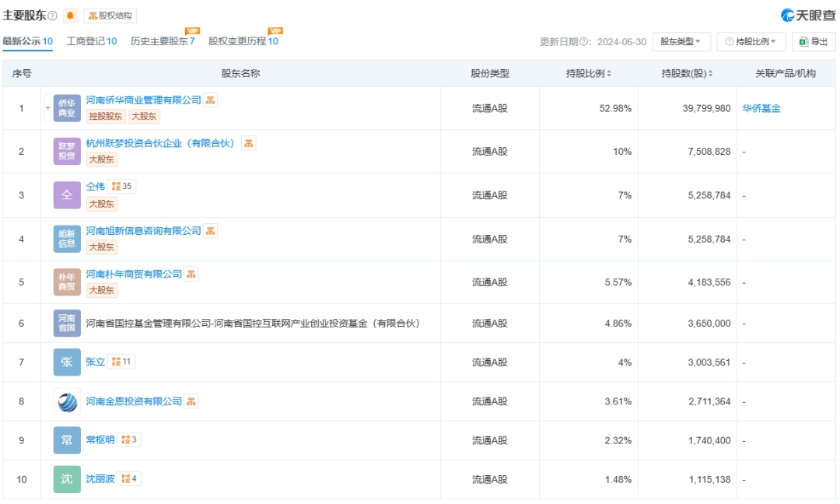The width and height of the screenshot is (840, 504).
Task: Sort by 持股数(股) column header
Action: coord(687,74)
